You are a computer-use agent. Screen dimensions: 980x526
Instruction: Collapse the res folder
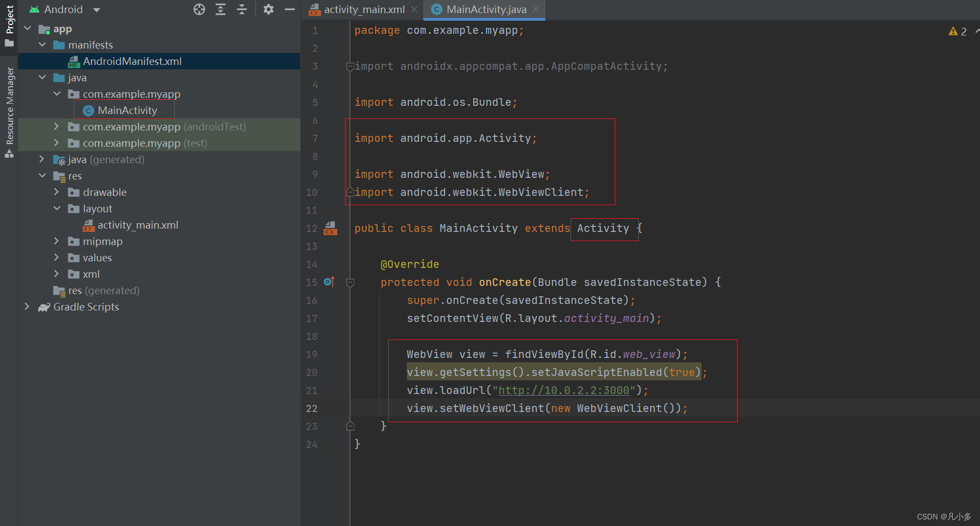[x=42, y=176]
